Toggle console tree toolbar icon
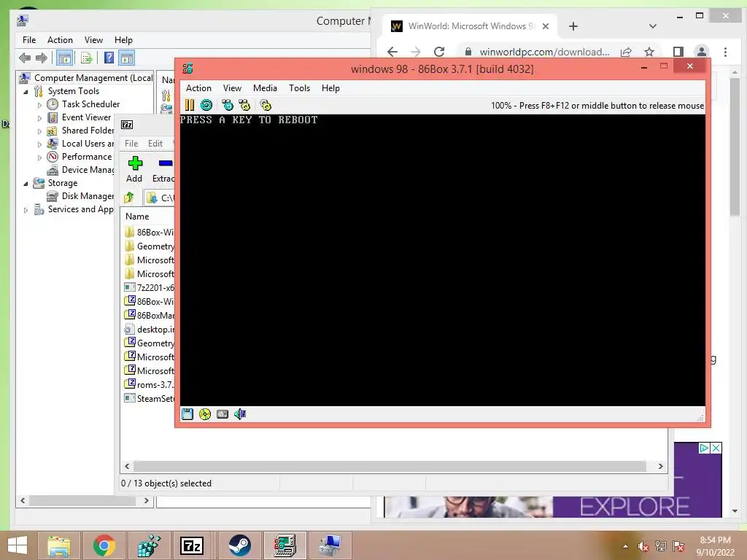 pyautogui.click(x=64, y=58)
